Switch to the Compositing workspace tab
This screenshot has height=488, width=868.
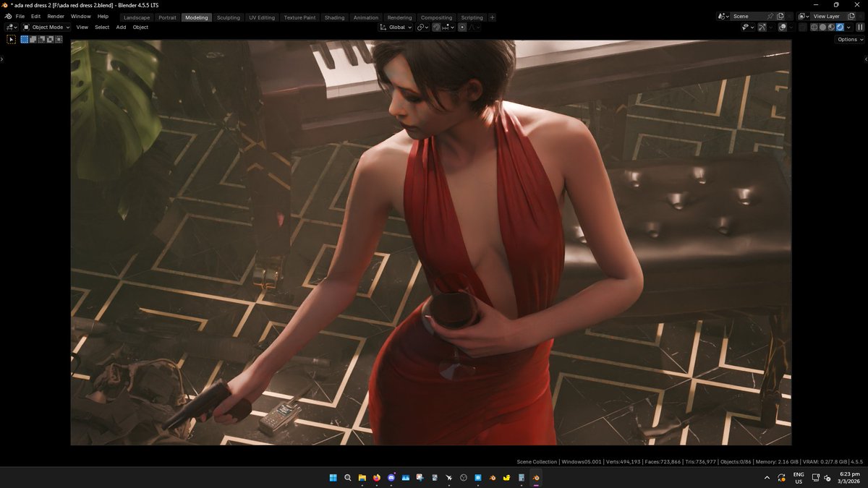(436, 17)
